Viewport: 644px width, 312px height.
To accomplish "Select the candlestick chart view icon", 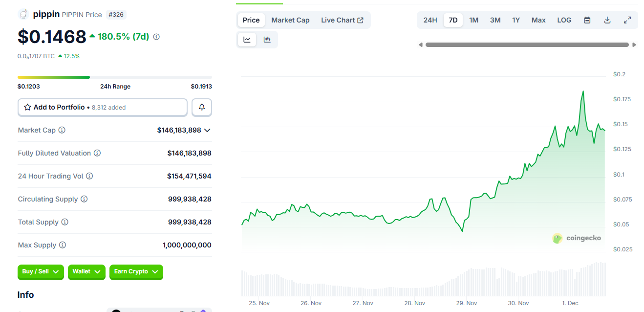I will (x=267, y=39).
